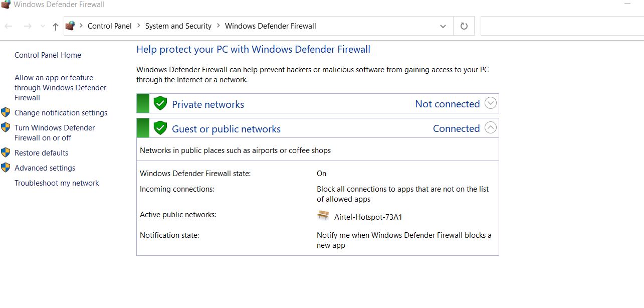Expand the Private networks section chevron
644x308 pixels.
[x=491, y=103]
